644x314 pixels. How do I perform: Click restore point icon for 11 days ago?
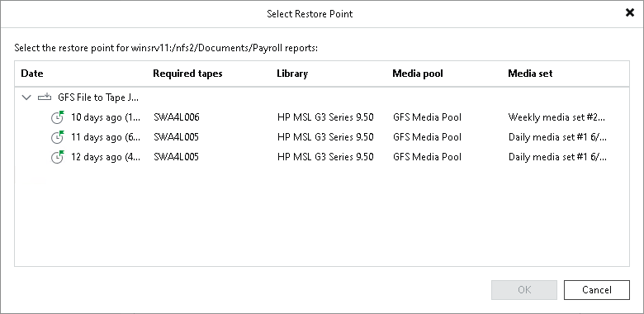click(58, 137)
